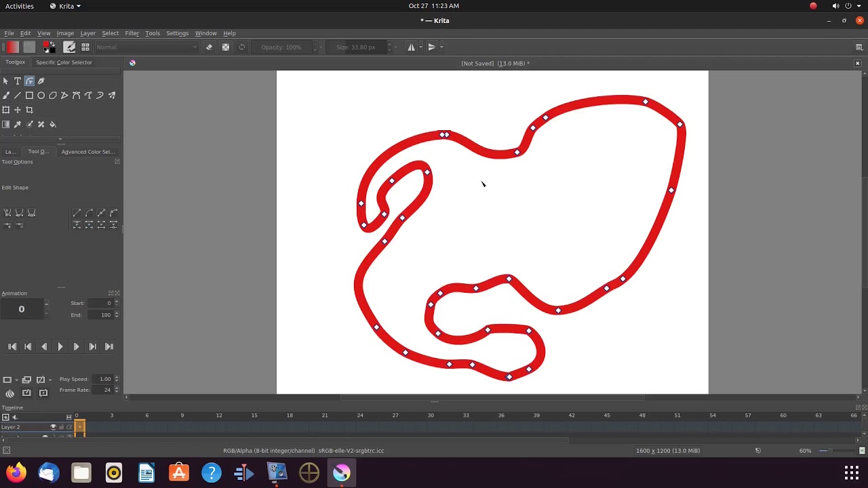Open the Layer menu

[x=88, y=33]
